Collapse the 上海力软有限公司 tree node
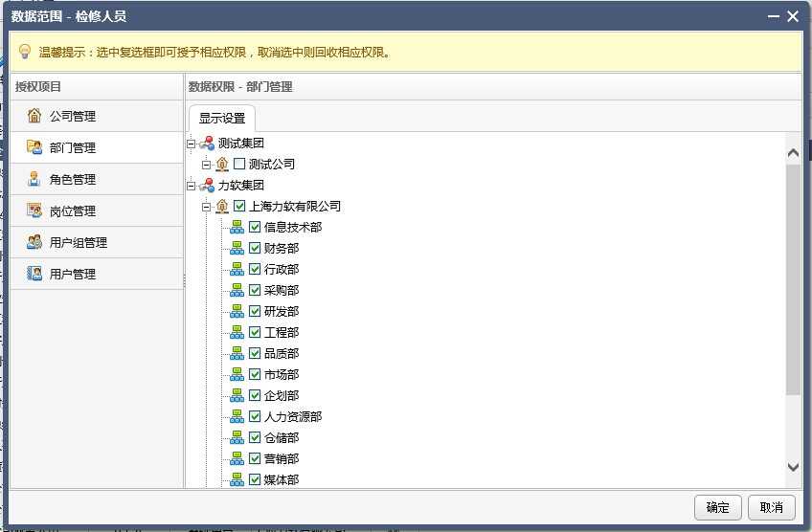The height and width of the screenshot is (532, 812). [206, 207]
